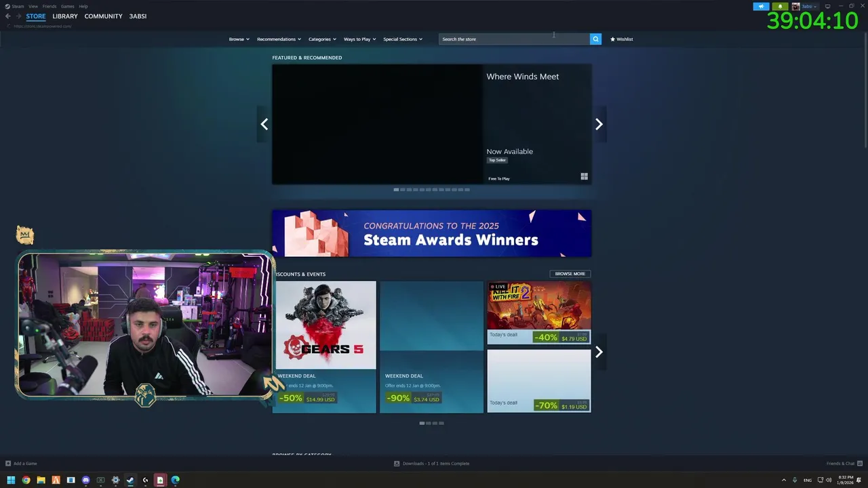
Task: Click the Top Seller tag
Action: coord(497,160)
